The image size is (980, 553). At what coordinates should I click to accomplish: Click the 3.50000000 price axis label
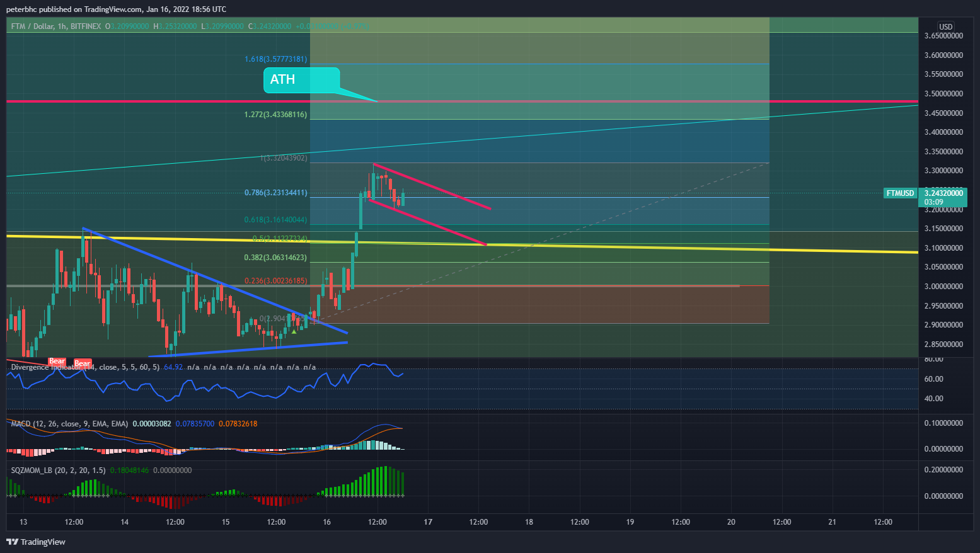pyautogui.click(x=943, y=94)
